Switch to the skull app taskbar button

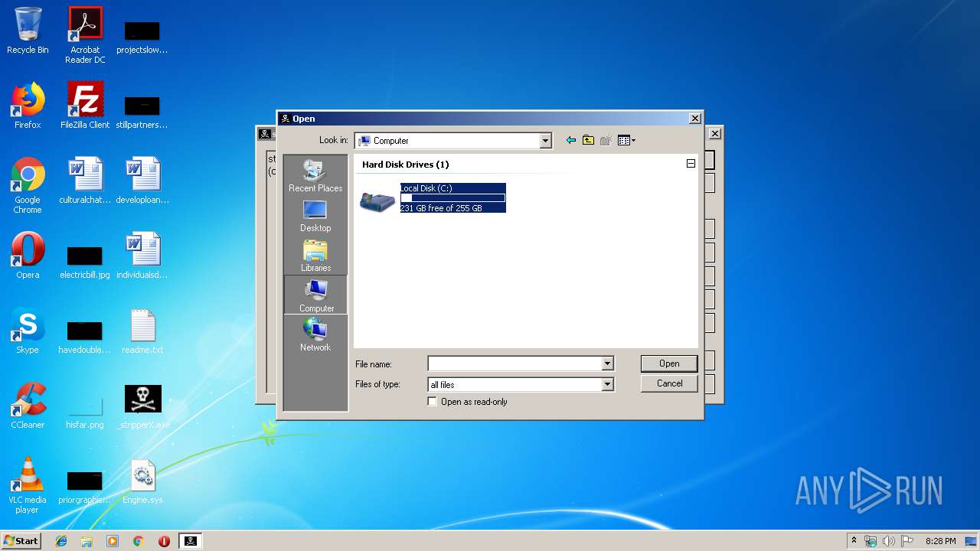tap(190, 541)
